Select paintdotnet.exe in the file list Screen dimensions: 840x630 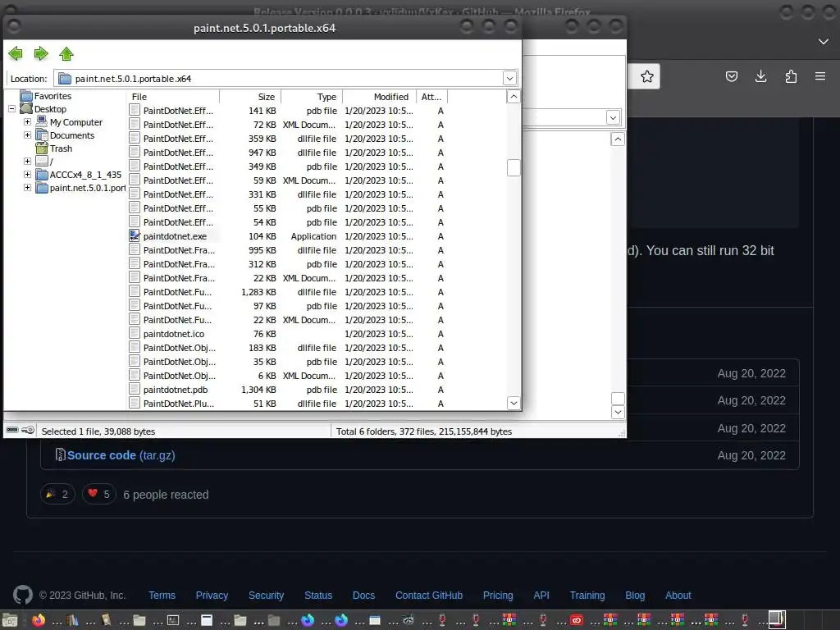[x=175, y=236]
